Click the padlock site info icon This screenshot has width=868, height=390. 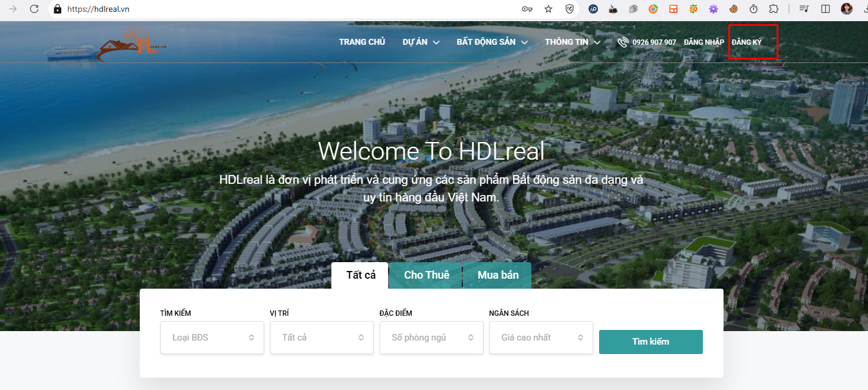pyautogui.click(x=57, y=9)
